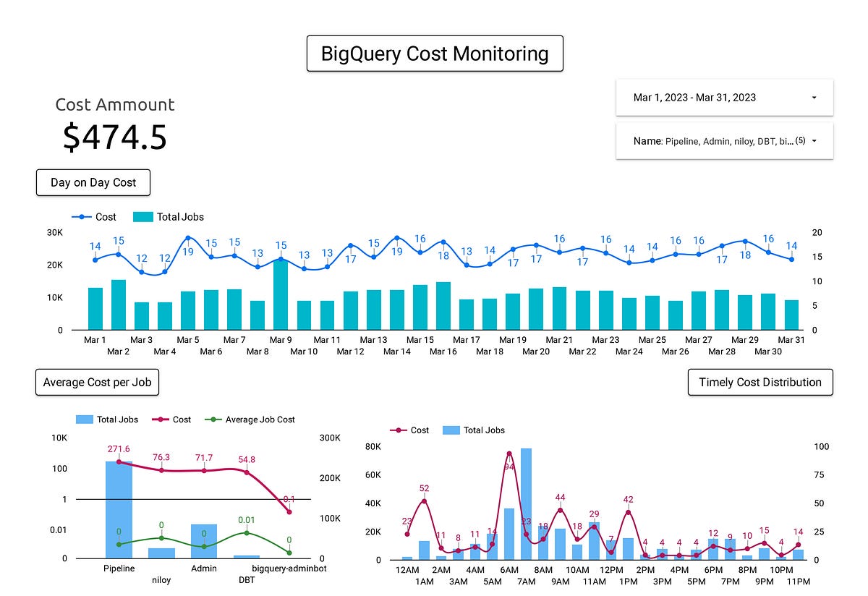Click the Timely Cost Distribution header
The width and height of the screenshot is (868, 596).
[x=760, y=382]
